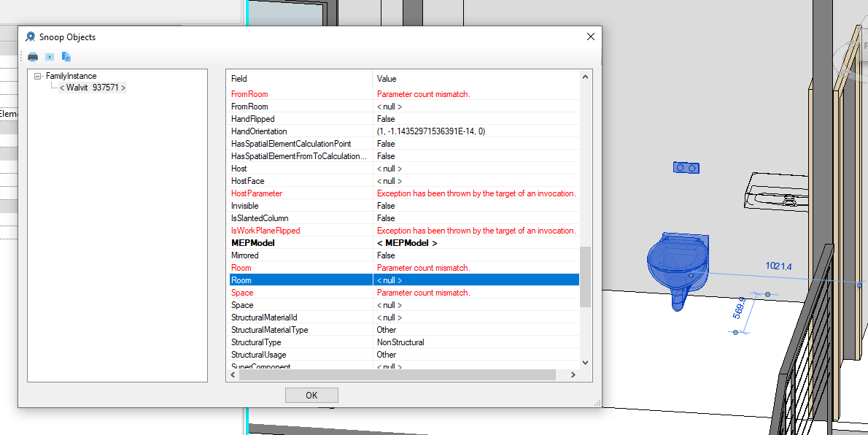
Task: Click the Snoop Objects title bar badge icon
Action: [x=30, y=36]
